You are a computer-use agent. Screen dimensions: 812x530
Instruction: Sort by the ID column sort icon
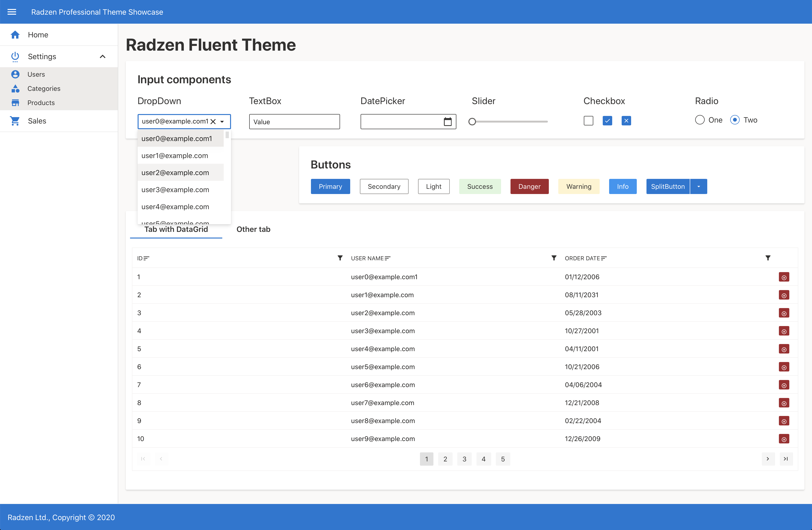[146, 259]
